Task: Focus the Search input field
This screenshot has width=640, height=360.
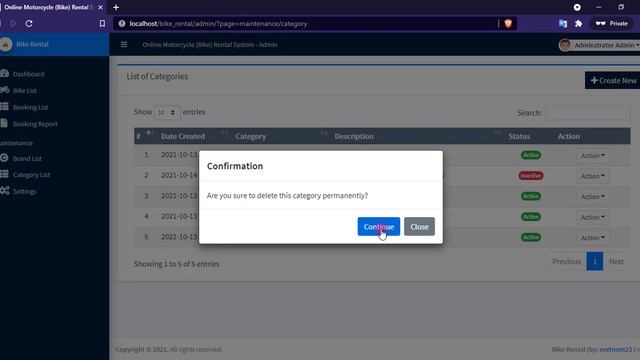Action: click(588, 113)
